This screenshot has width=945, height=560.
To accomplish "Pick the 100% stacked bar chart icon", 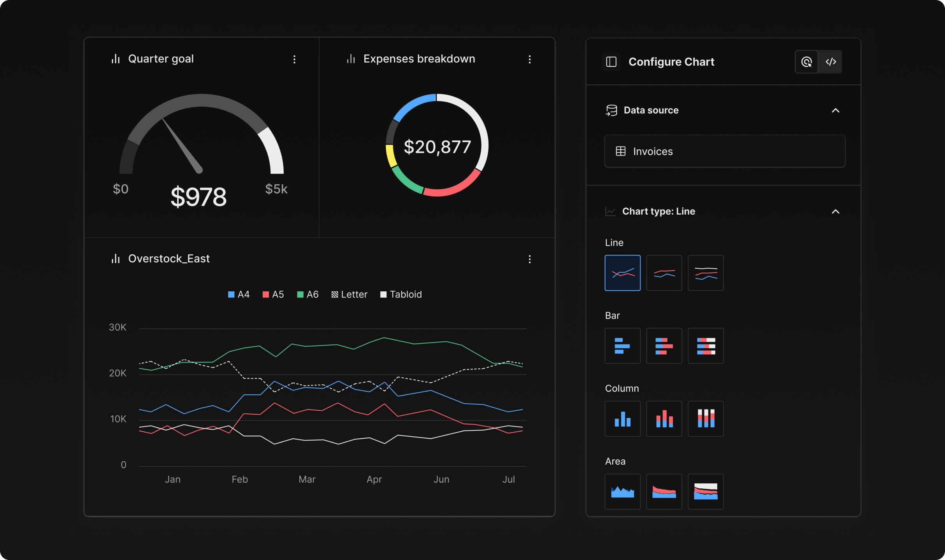I will click(705, 346).
